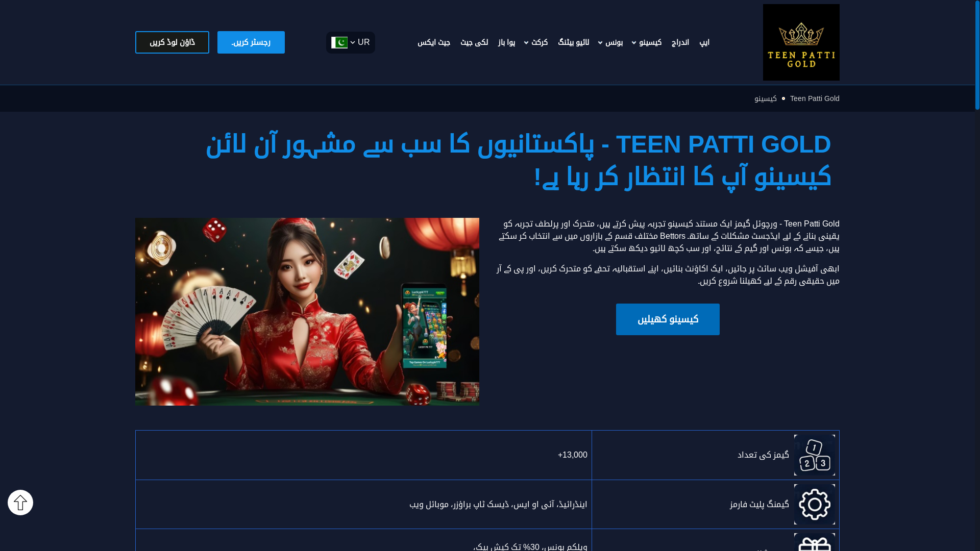Image resolution: width=980 pixels, height=551 pixels.
Task: Open the لکی جیٹ menu item
Action: 474,42
